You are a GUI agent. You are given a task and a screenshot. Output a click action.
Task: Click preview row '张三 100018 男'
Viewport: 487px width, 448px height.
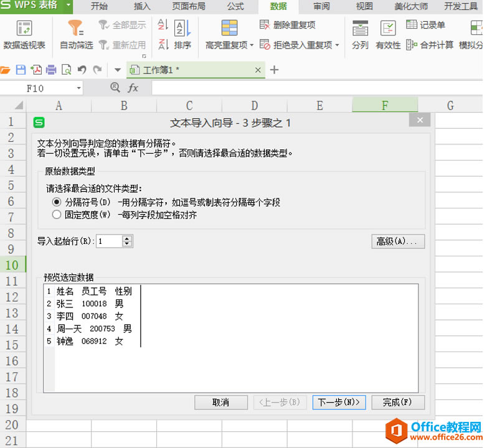click(x=90, y=304)
